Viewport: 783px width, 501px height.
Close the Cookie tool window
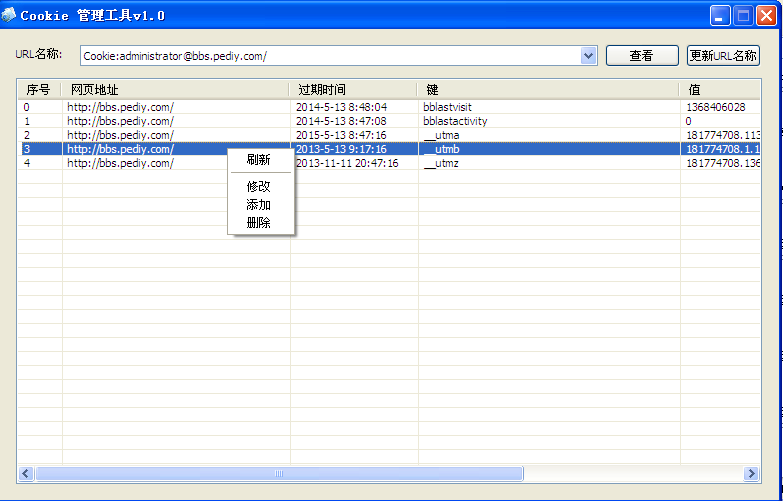766,15
